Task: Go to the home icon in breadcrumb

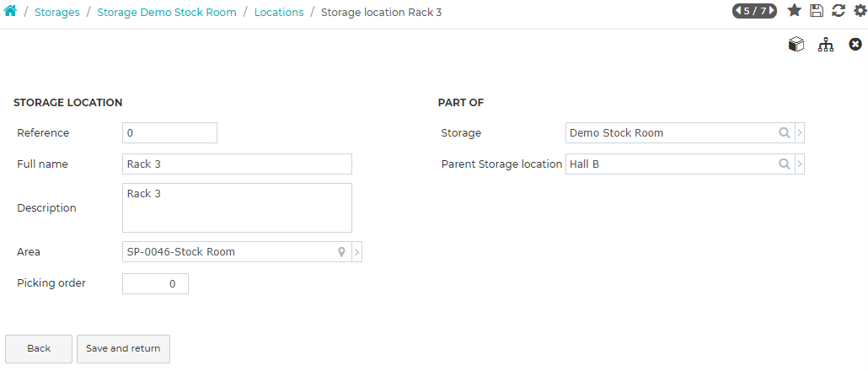Action: tap(10, 10)
